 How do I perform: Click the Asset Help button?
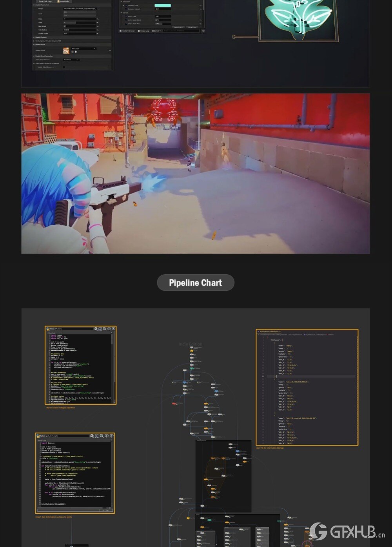tap(63, 2)
